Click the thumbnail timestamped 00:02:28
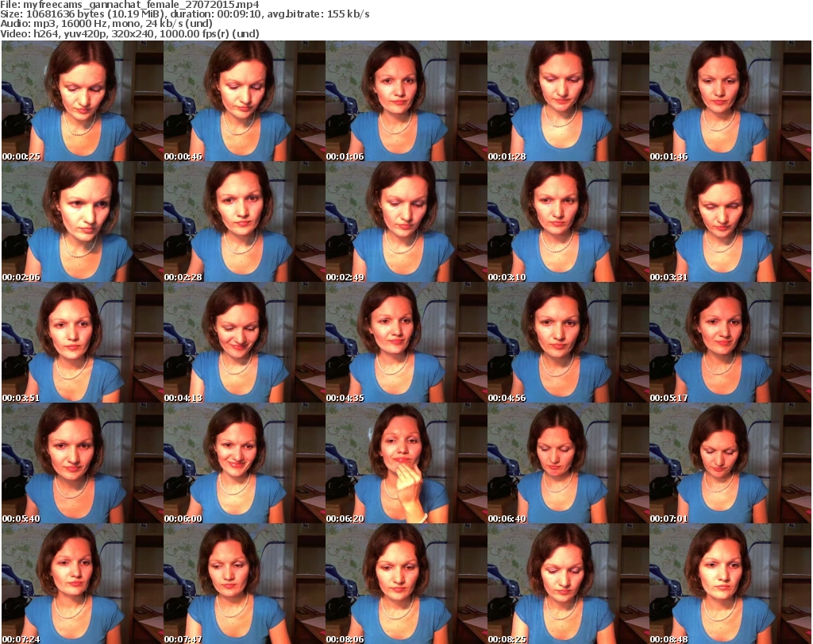 (245, 222)
